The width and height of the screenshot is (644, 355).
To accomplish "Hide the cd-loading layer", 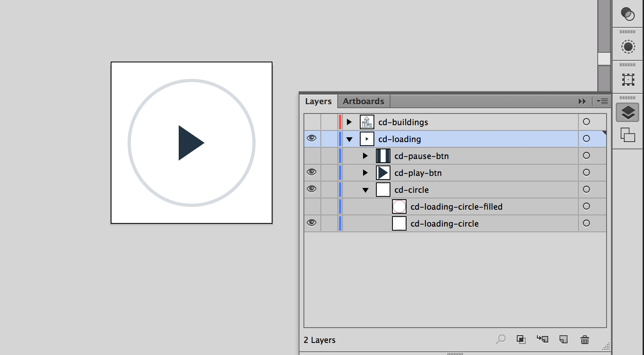I will (312, 138).
